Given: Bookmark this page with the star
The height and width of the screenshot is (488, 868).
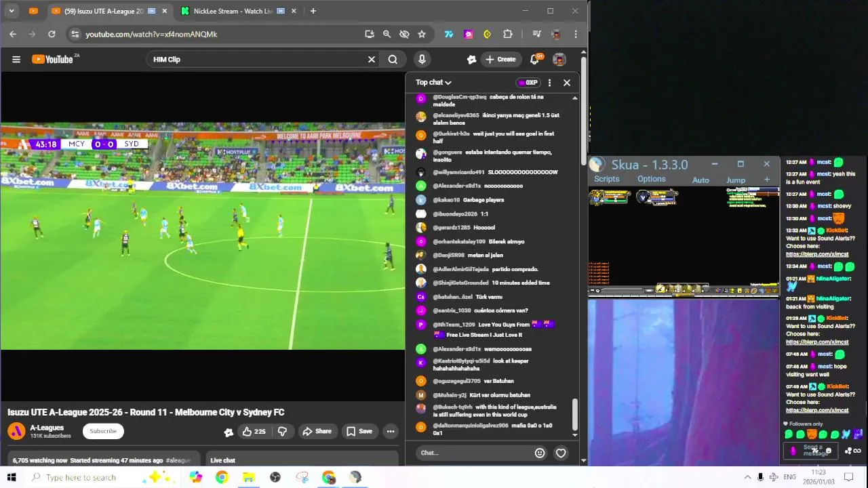Looking at the screenshot, I should coord(422,34).
